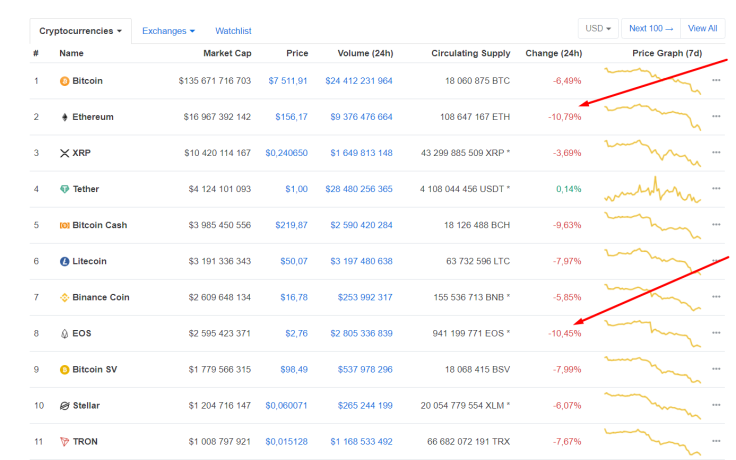Click the Stellar logo icon
736x460 pixels.
coord(64,406)
